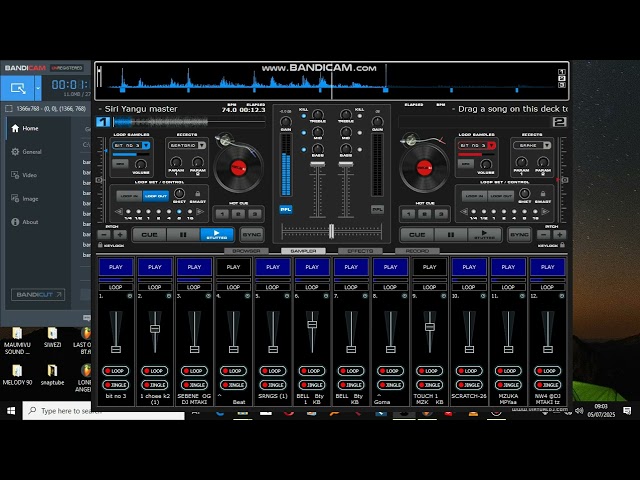This screenshot has width=640, height=480.
Task: Pause deck 2 playback
Action: coord(451,235)
